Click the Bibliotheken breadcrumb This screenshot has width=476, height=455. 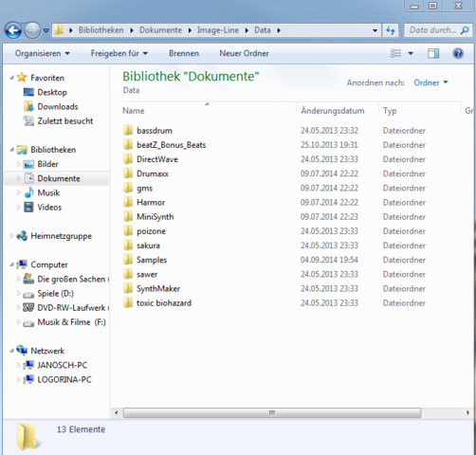(101, 30)
